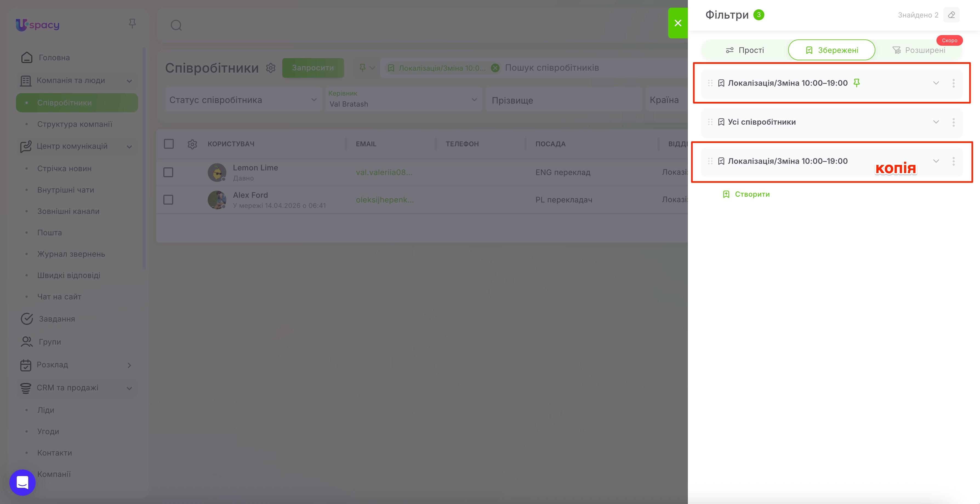Check the Alex Ford row checkbox
Screen dimensions: 980x504
(168, 200)
